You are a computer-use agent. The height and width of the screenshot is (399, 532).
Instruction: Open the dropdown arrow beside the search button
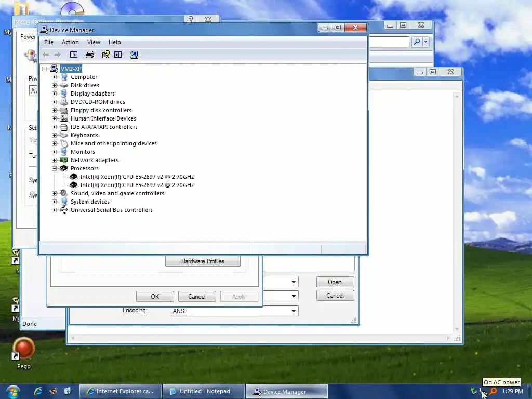[426, 42]
